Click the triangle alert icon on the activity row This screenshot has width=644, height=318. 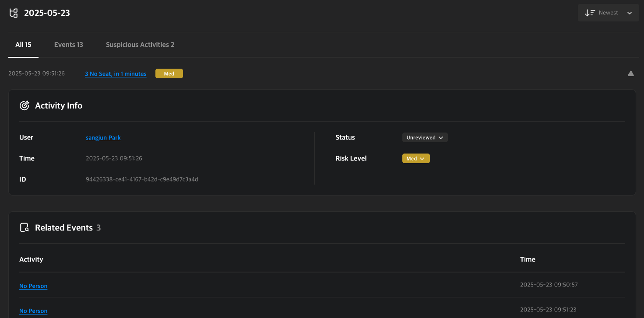(630, 73)
